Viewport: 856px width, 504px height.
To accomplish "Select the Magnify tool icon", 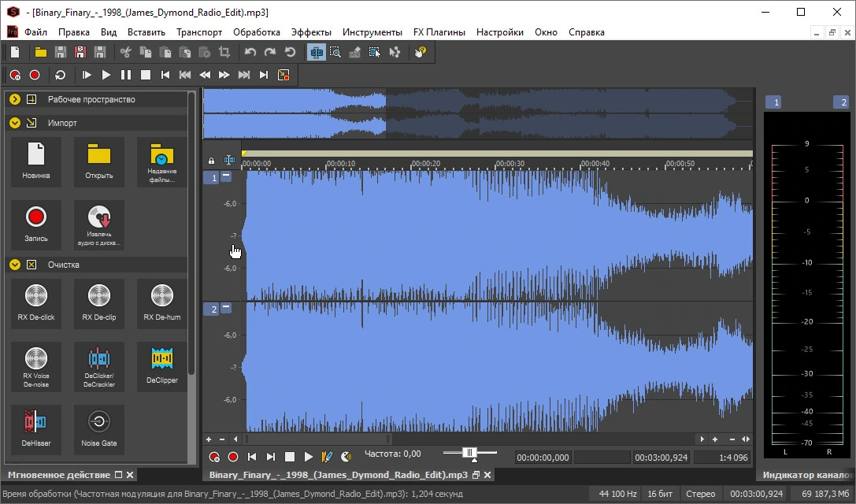I will (335, 53).
